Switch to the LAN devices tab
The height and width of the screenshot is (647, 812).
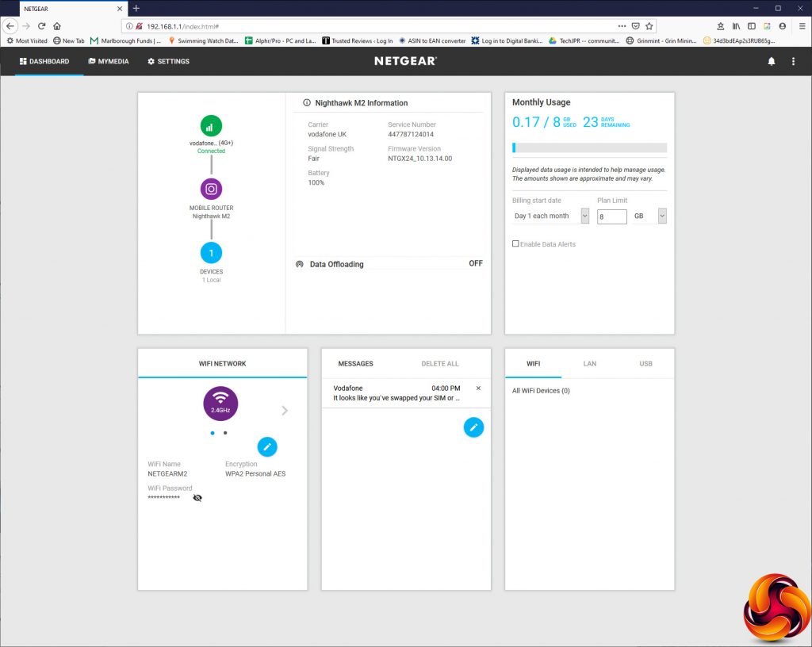pyautogui.click(x=589, y=363)
